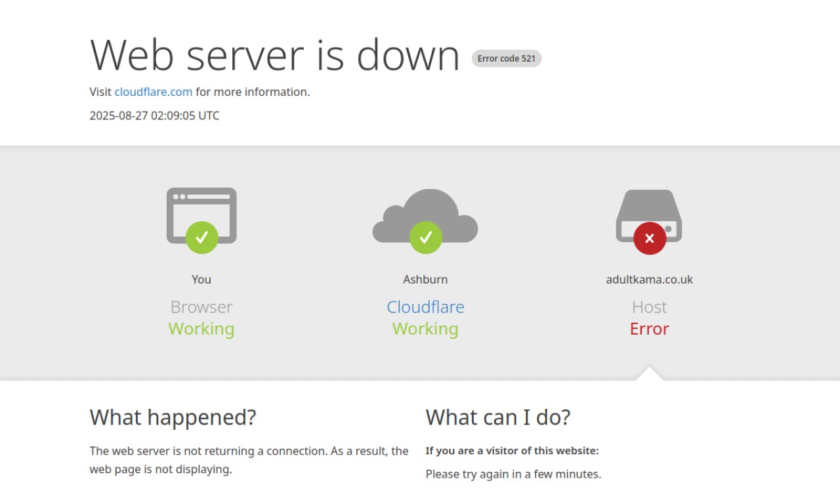Click the Browser Working status text
Image resolution: width=840 pixels, height=504 pixels.
point(201,329)
